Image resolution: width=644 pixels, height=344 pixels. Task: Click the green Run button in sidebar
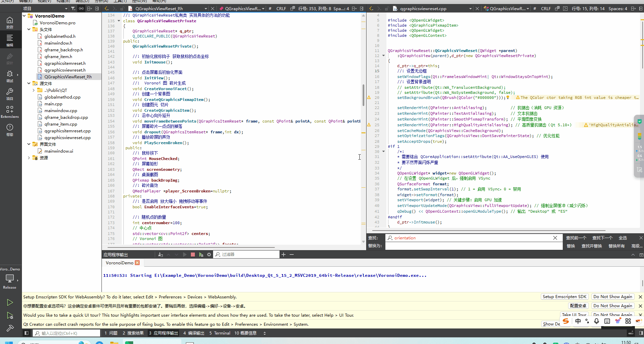pyautogui.click(x=10, y=302)
